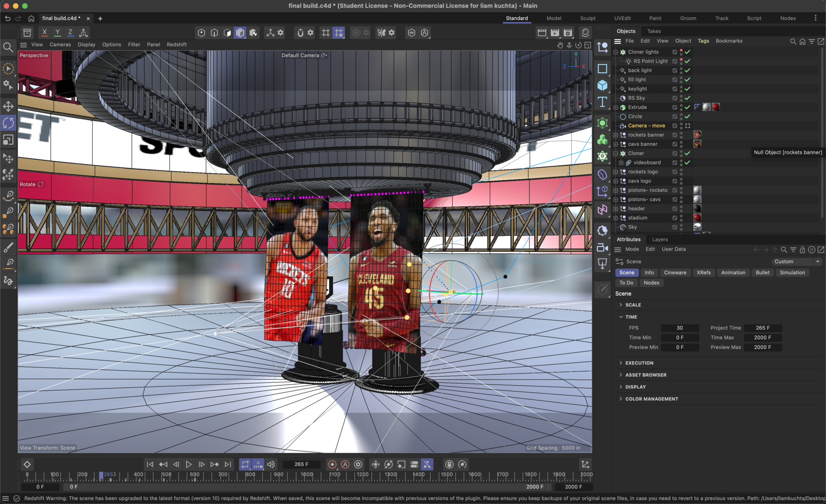Open the Render to Picture Viewer icon
The height and width of the screenshot is (504, 826).
click(555, 32)
